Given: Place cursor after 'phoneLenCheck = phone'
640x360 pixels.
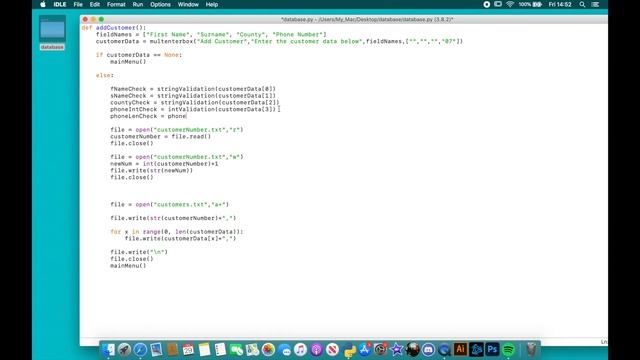Looking at the screenshot, I should pos(187,116).
